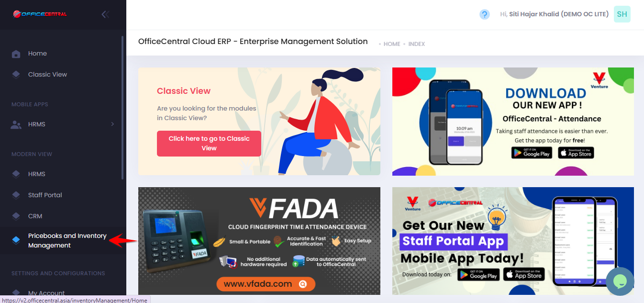Select the Mobile Apps HRMS people icon
The image size is (644, 303).
tap(16, 124)
